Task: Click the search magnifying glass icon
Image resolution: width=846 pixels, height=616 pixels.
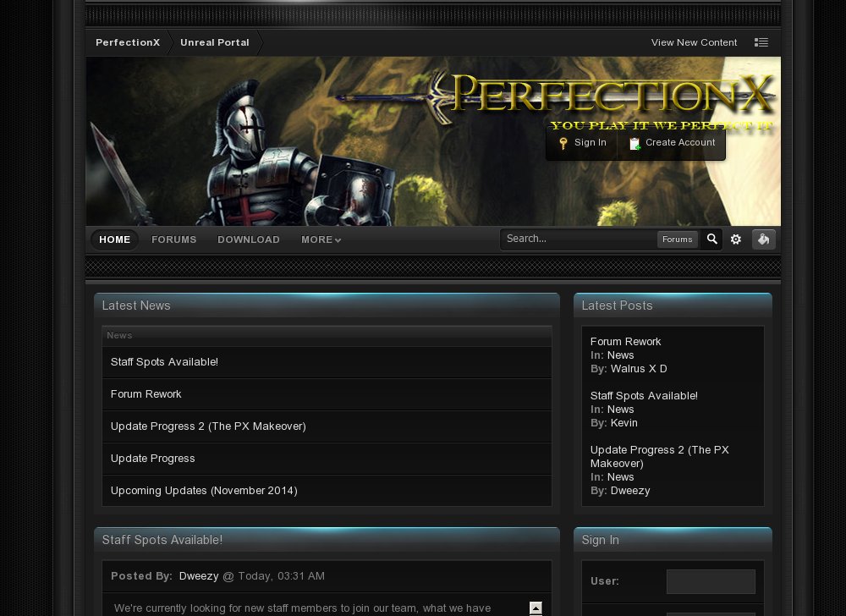Action: point(712,239)
